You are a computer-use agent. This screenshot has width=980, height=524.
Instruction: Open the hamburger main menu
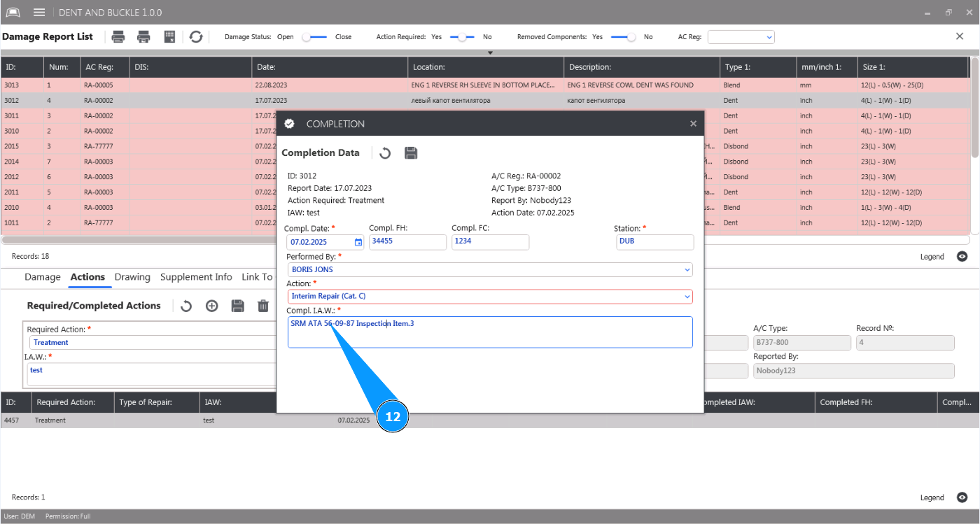(x=39, y=13)
